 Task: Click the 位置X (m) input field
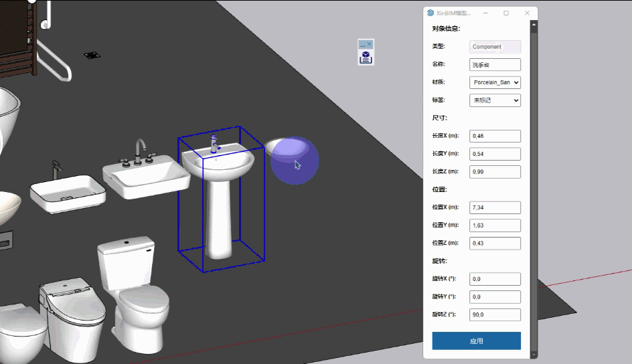(495, 208)
